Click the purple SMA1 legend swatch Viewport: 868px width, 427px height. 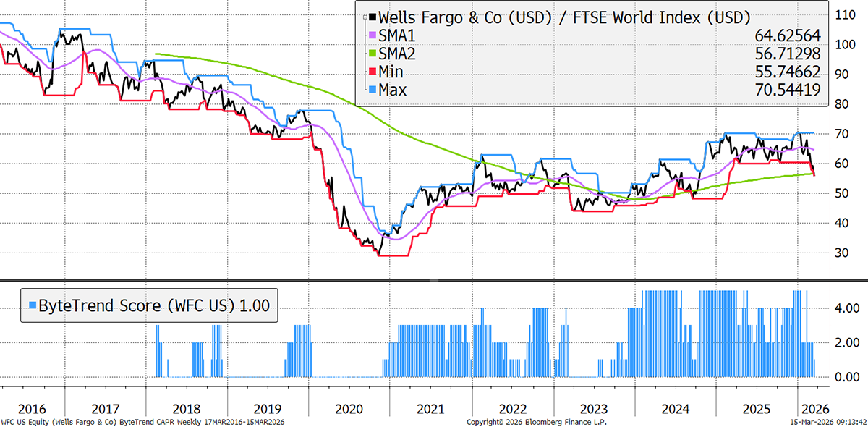tap(373, 35)
